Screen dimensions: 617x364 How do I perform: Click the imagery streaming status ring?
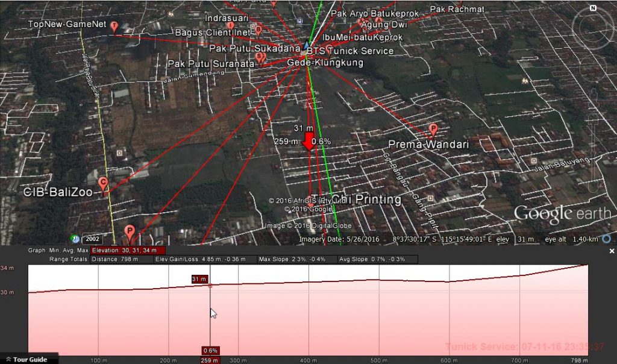(x=607, y=239)
